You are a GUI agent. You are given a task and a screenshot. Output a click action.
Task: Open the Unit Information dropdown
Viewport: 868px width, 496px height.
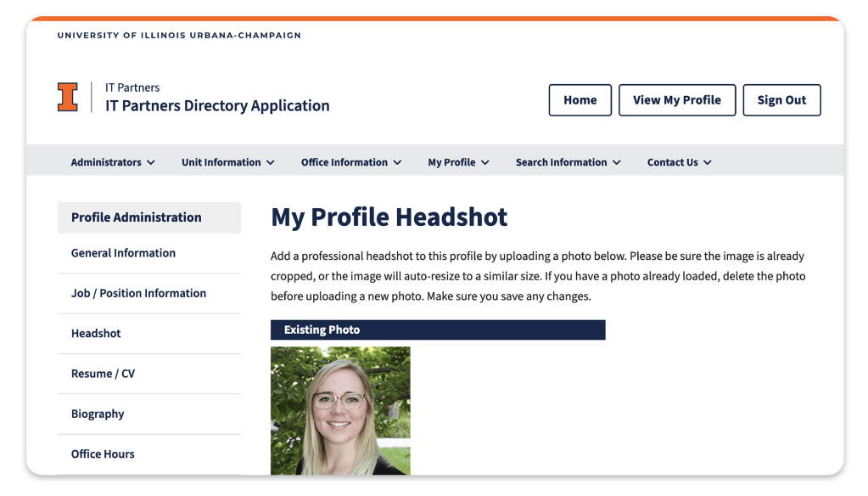(x=227, y=162)
